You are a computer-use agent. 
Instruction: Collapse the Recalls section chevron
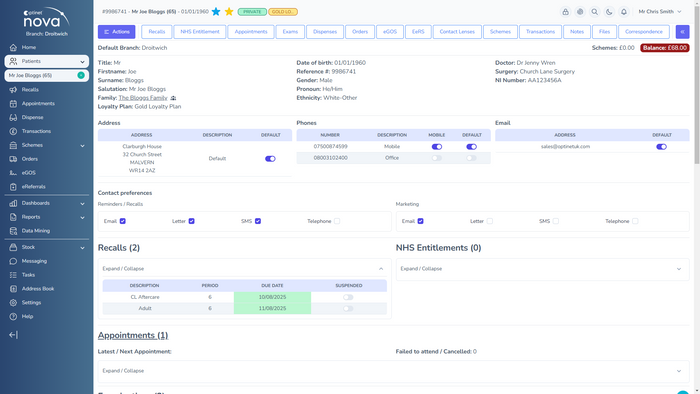pos(381,269)
